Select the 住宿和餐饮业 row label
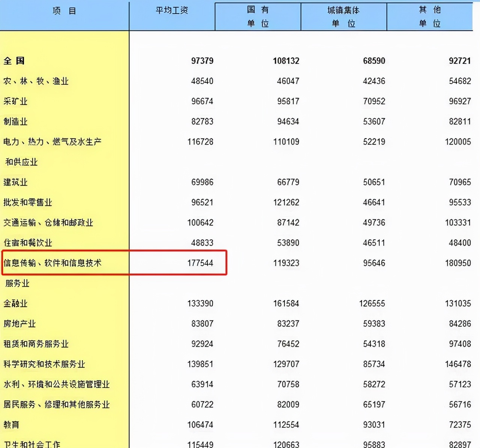Screen dimensions: 480x448 click(x=26, y=243)
